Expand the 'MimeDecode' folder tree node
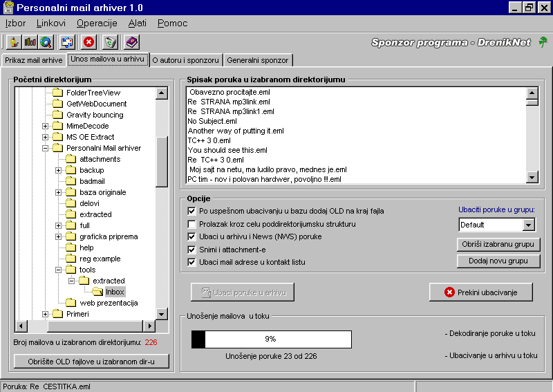Screen dimensions: 553x392 click(46, 126)
